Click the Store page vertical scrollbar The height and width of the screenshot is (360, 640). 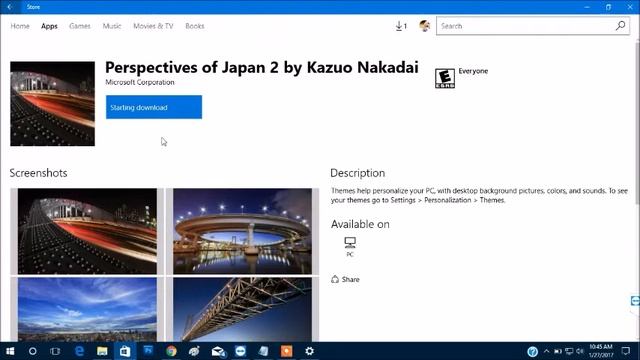637,122
